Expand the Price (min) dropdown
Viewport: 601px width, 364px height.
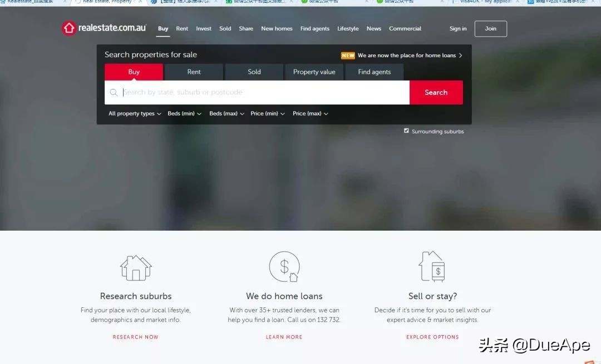(x=267, y=113)
